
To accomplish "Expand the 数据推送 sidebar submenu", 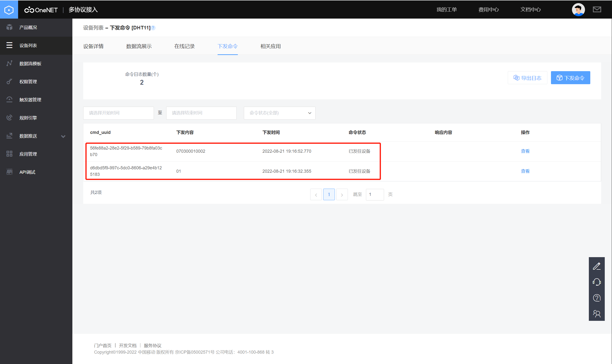I will coord(63,136).
